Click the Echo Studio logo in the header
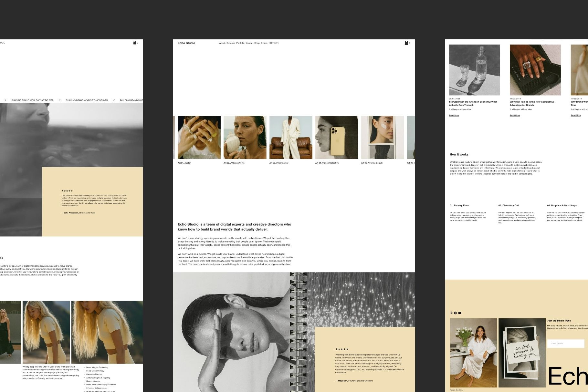 [x=186, y=43]
